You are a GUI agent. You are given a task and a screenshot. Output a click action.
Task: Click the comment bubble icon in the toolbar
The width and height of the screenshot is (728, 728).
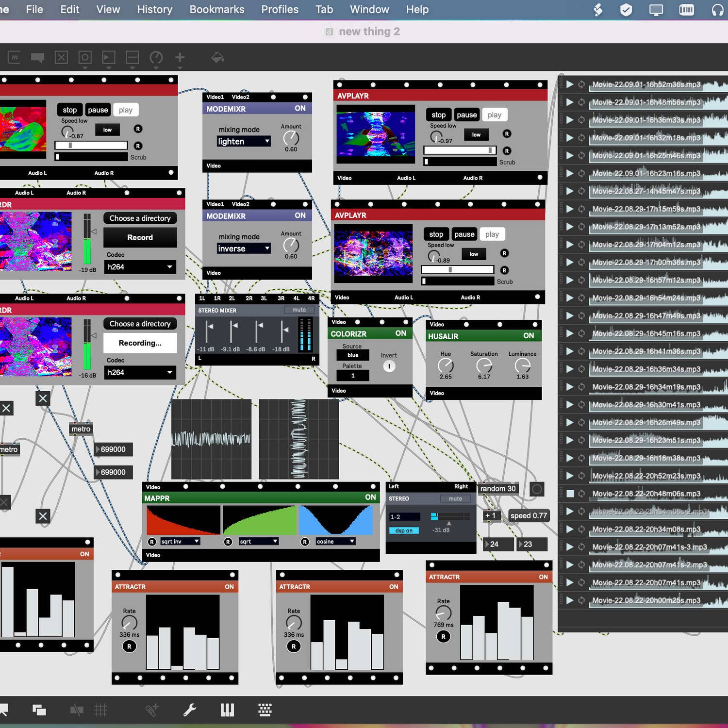37,58
